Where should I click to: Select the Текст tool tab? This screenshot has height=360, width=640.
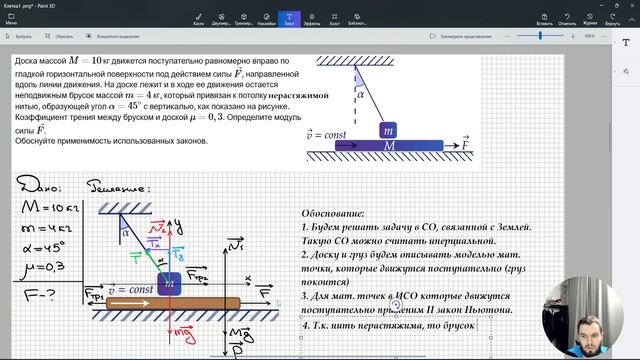click(x=289, y=19)
